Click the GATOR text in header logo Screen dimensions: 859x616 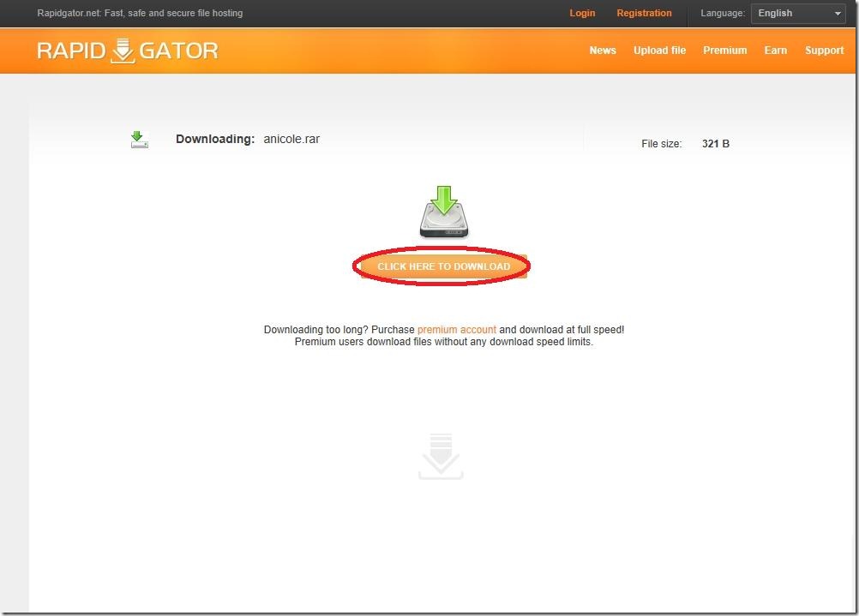pyautogui.click(x=178, y=51)
